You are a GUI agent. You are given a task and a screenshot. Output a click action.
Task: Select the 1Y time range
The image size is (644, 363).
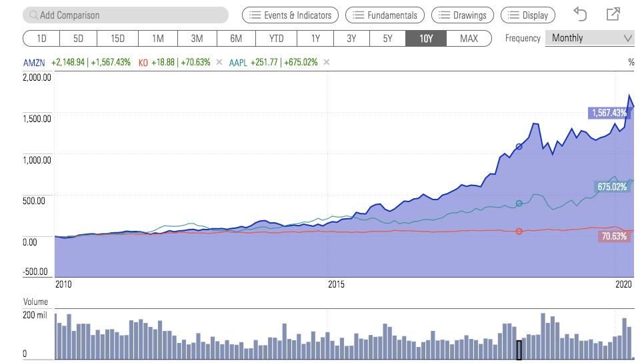point(315,38)
